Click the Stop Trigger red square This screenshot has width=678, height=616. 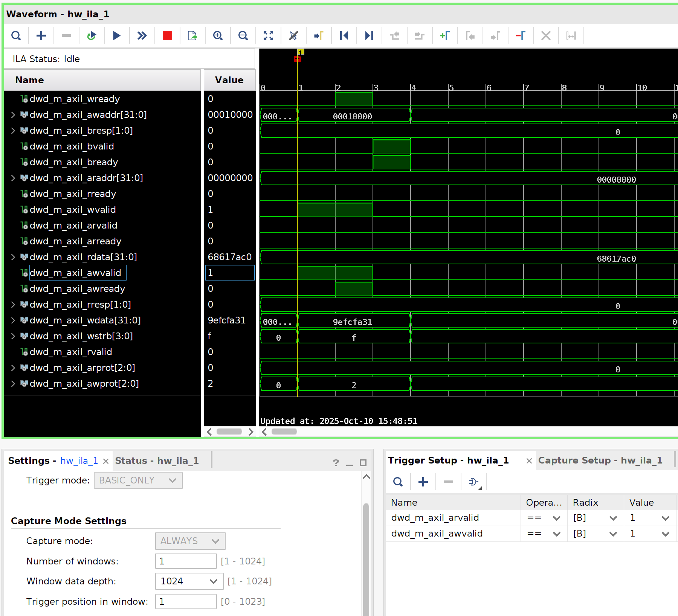point(167,36)
